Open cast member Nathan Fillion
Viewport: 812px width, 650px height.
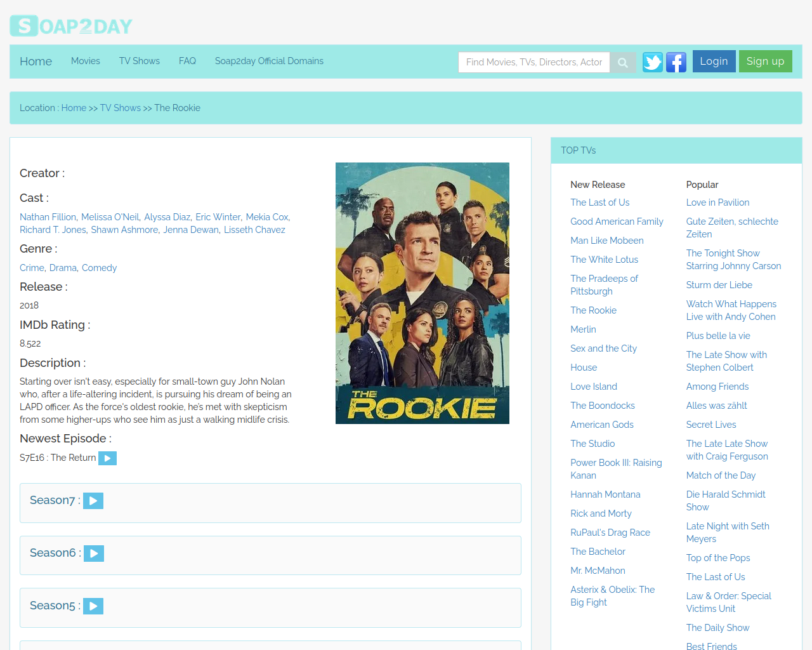tap(48, 217)
